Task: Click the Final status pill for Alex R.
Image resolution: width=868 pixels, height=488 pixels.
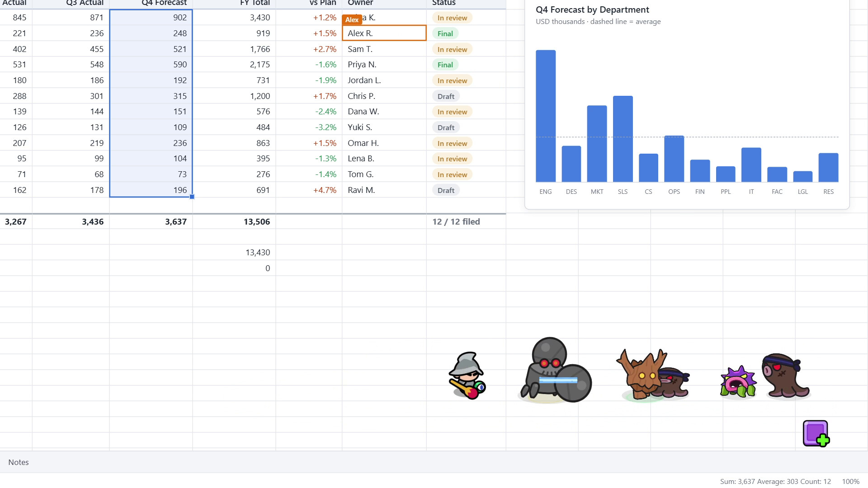Action: [x=445, y=33]
